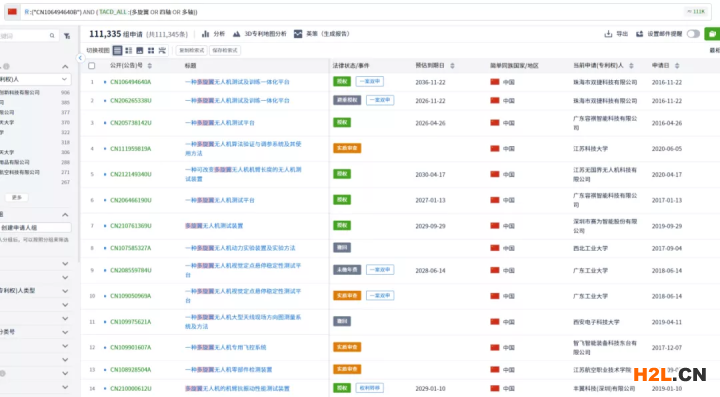Viewport: 720px width, 397px height.
Task: Open patent CN106494640A link
Action: 130,82
